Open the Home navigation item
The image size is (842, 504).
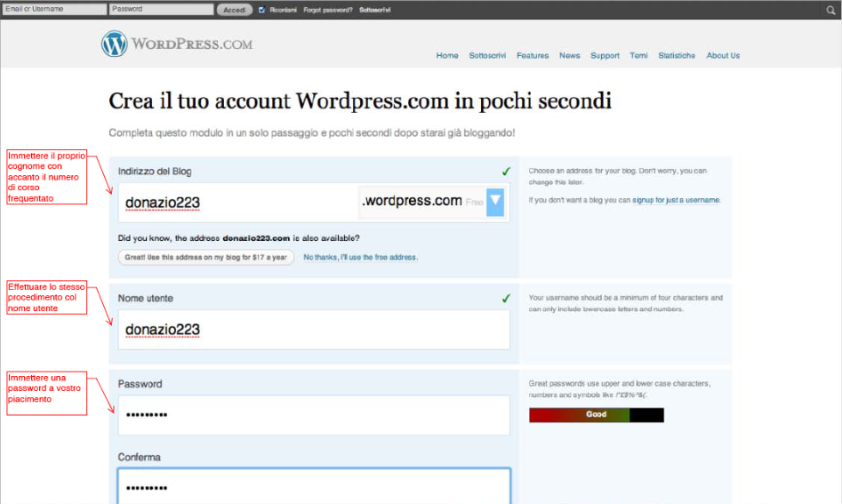click(447, 55)
